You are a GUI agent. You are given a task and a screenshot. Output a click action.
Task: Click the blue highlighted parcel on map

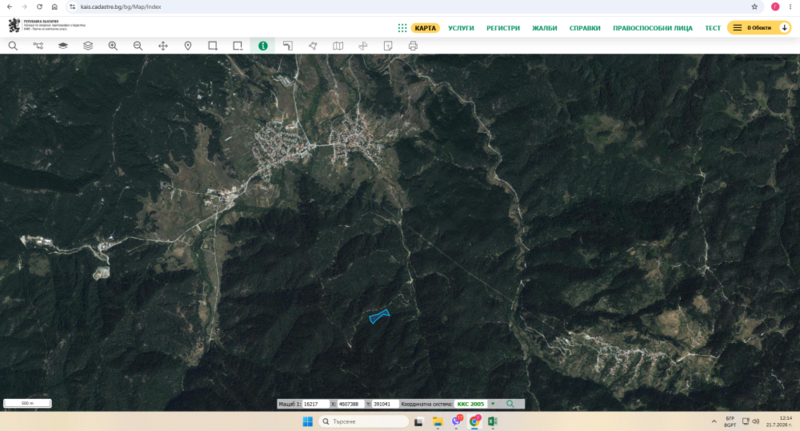pyautogui.click(x=379, y=316)
